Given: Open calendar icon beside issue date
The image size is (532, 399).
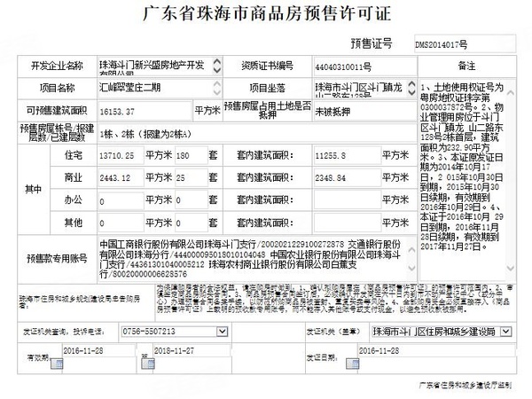Looking at the screenshot, I should (x=353, y=364).
